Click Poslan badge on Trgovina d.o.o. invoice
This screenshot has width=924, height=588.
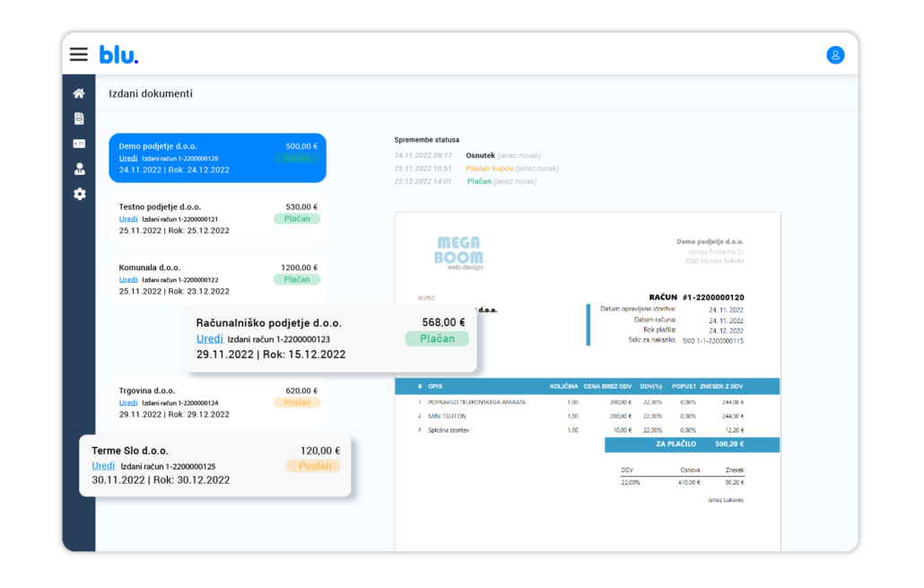[296, 403]
